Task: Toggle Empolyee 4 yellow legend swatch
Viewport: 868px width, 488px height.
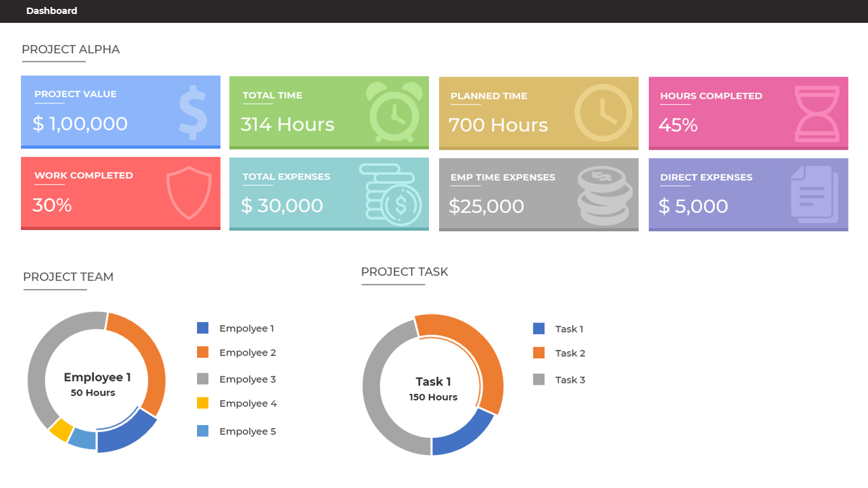Action: click(x=203, y=403)
